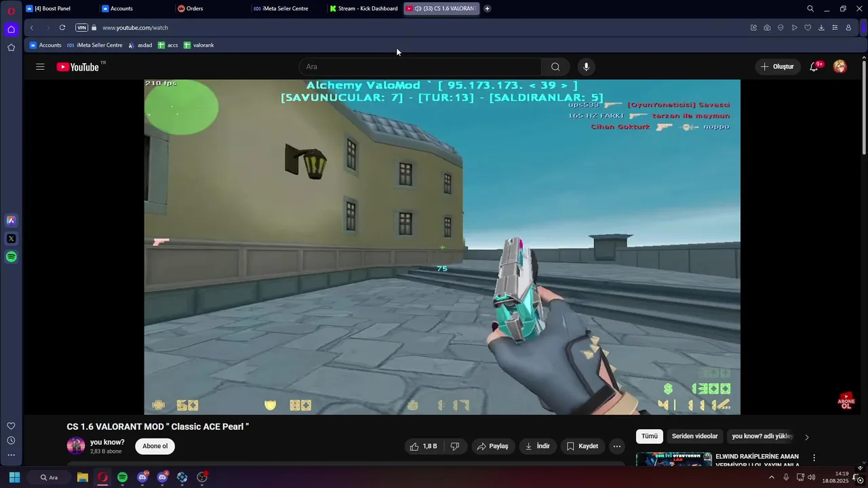This screenshot has width=868, height=488.
Task: Open options for the ELWIND recommended video
Action: click(x=814, y=457)
